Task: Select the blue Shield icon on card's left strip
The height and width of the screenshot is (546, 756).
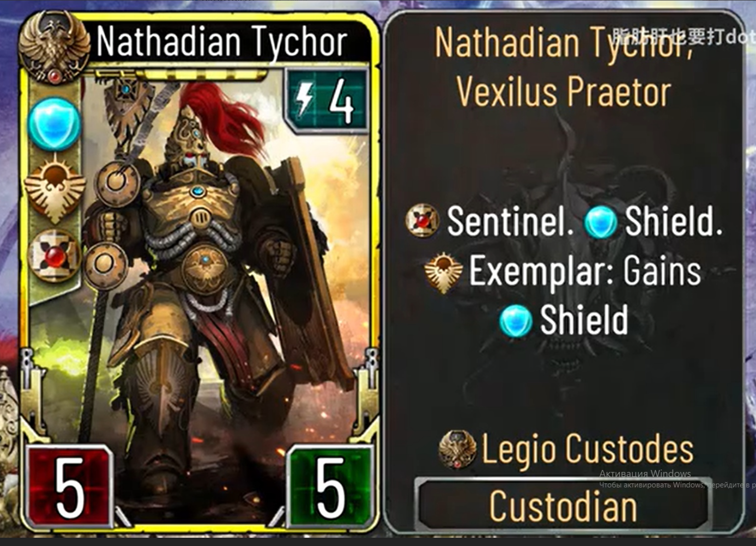Action: 54,124
